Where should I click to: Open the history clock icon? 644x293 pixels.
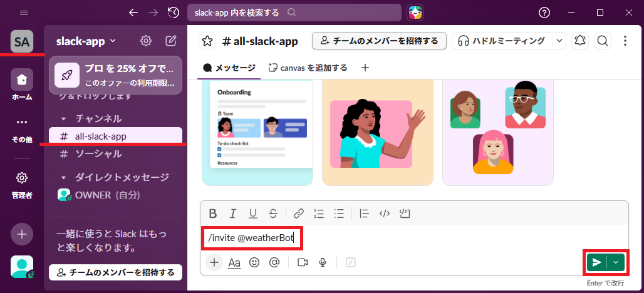(x=174, y=13)
